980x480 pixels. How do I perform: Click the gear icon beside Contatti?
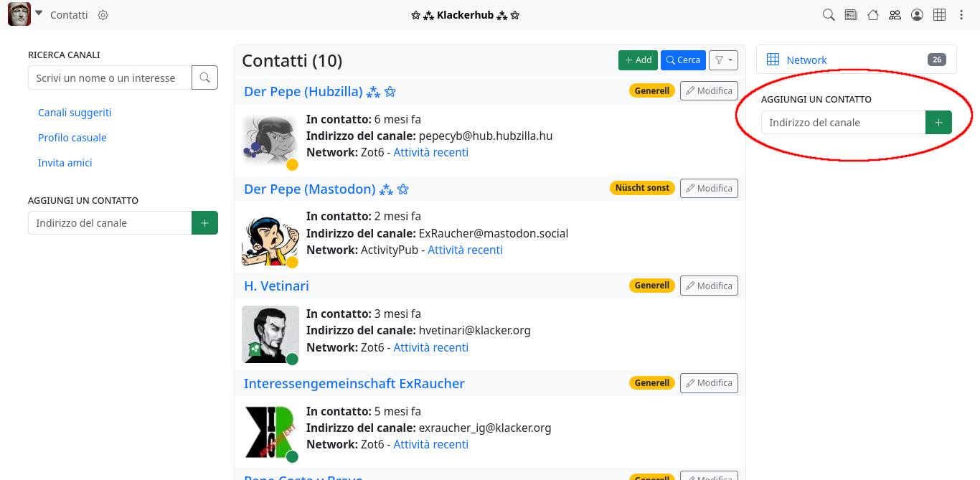pyautogui.click(x=103, y=15)
